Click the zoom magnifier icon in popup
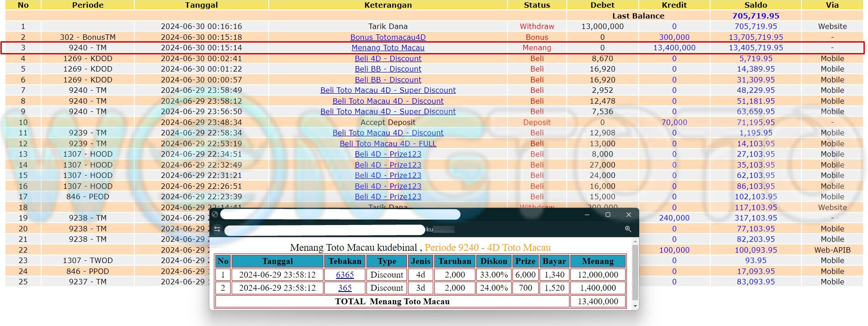 (x=628, y=229)
